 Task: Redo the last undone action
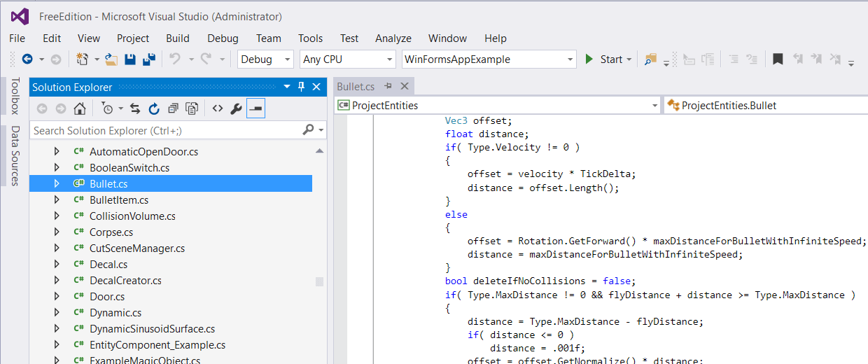(206, 59)
